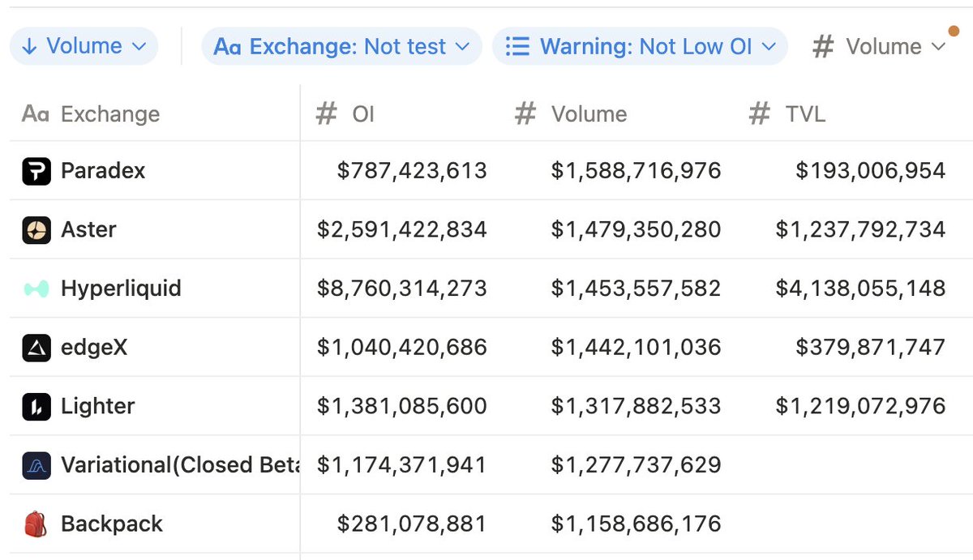Click the hash icon in TVL column header
The height and width of the screenshot is (560, 973).
coord(759,114)
